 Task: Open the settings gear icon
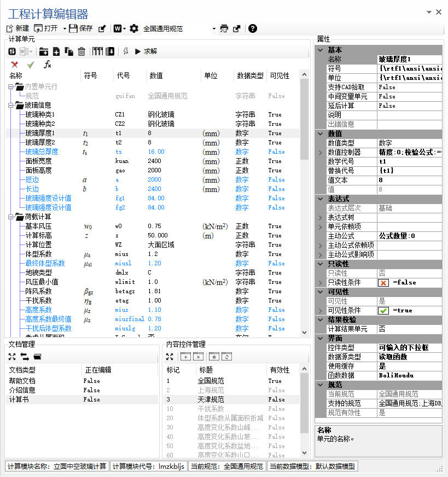coord(134,28)
